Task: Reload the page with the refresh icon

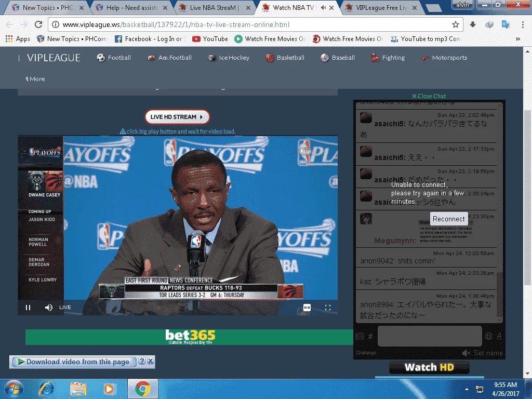Action: click(38, 24)
